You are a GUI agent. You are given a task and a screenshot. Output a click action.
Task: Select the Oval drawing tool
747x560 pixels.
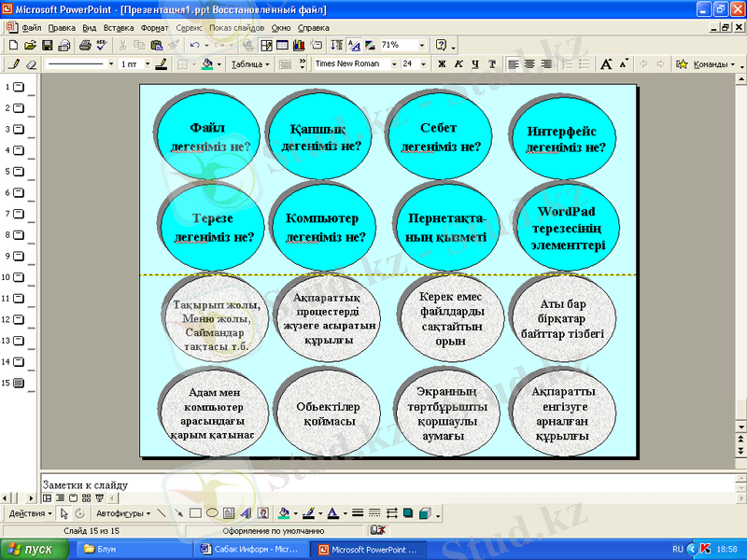[x=212, y=513]
